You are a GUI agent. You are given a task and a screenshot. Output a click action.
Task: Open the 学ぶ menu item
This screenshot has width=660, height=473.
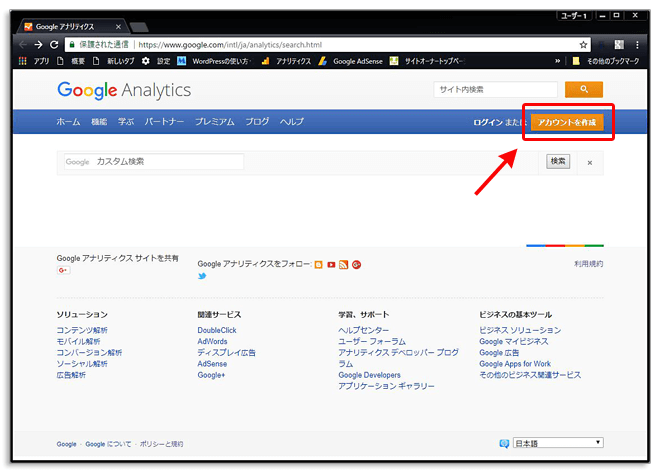click(126, 122)
